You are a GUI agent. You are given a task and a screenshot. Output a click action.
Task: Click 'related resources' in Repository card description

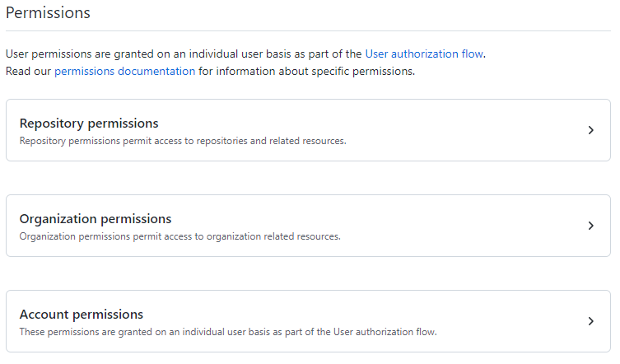click(x=308, y=141)
